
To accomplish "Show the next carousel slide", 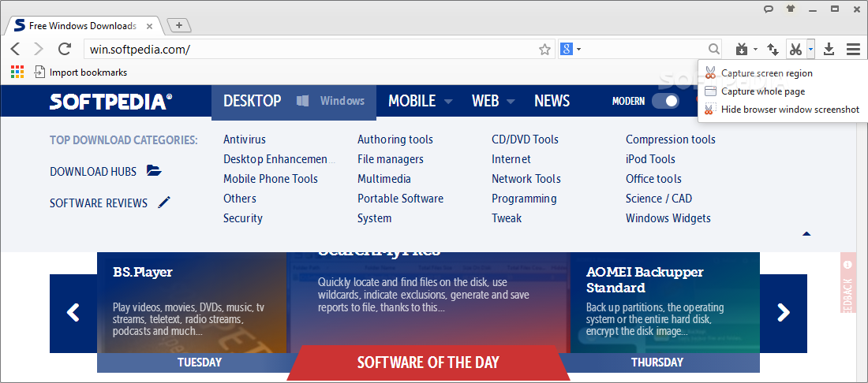I will (784, 313).
